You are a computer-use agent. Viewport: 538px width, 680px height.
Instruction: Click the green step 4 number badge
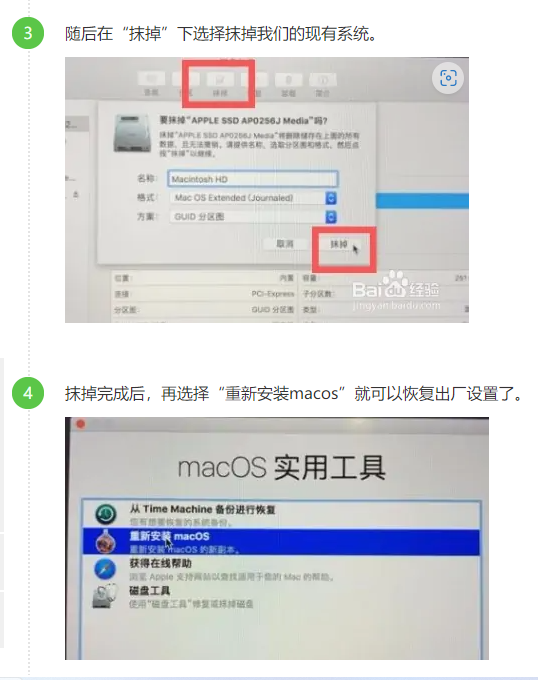pyautogui.click(x=28, y=393)
